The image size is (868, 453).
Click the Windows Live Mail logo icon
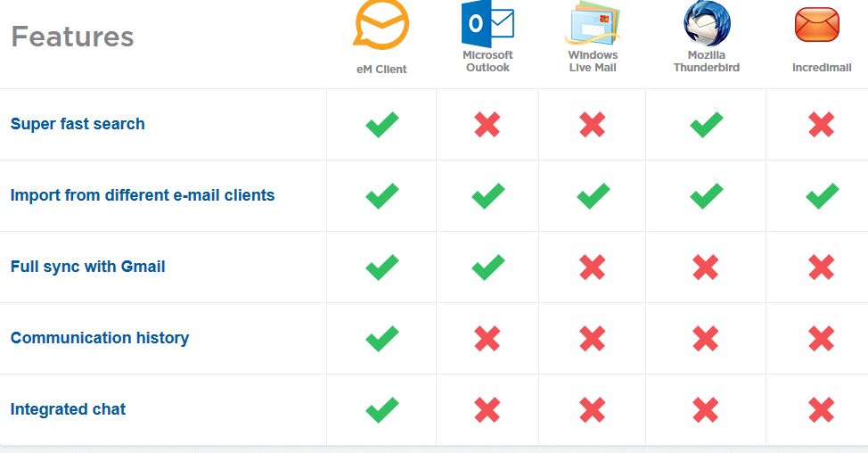pyautogui.click(x=593, y=24)
